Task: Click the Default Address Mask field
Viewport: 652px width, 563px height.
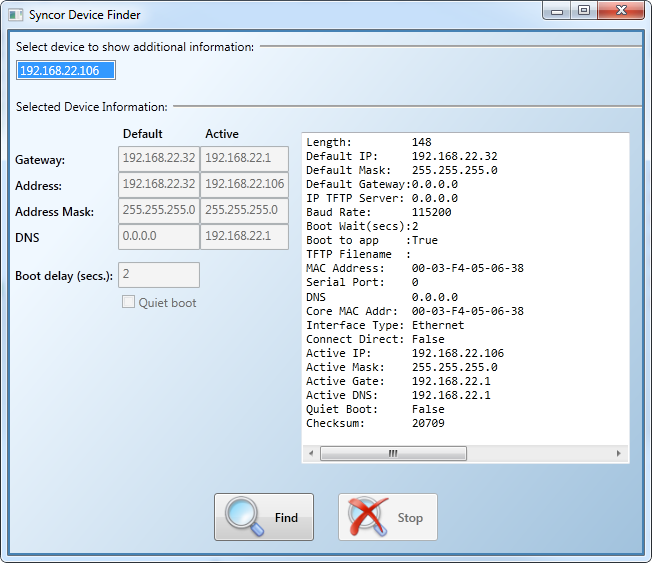Action: point(159,210)
